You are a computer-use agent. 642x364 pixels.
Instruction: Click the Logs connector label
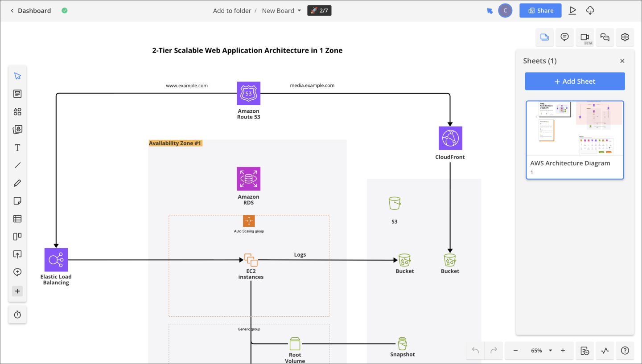[x=300, y=255]
